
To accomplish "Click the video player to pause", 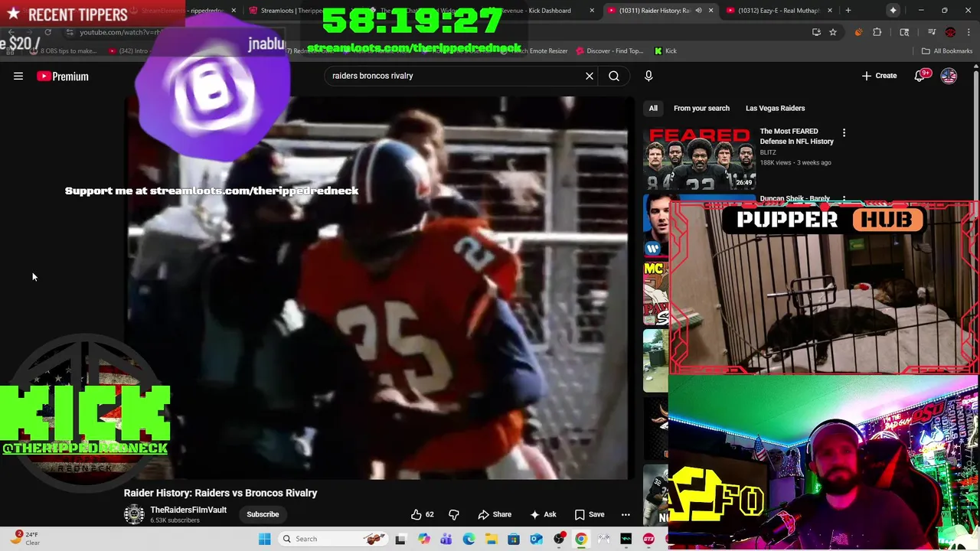I will click(379, 287).
